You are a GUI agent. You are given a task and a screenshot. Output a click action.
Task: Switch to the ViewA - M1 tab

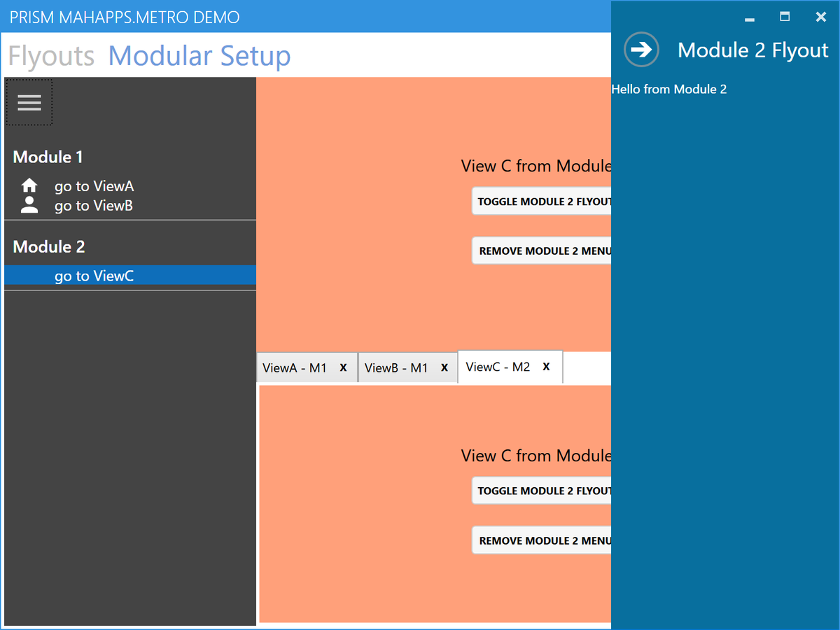[x=307, y=367]
